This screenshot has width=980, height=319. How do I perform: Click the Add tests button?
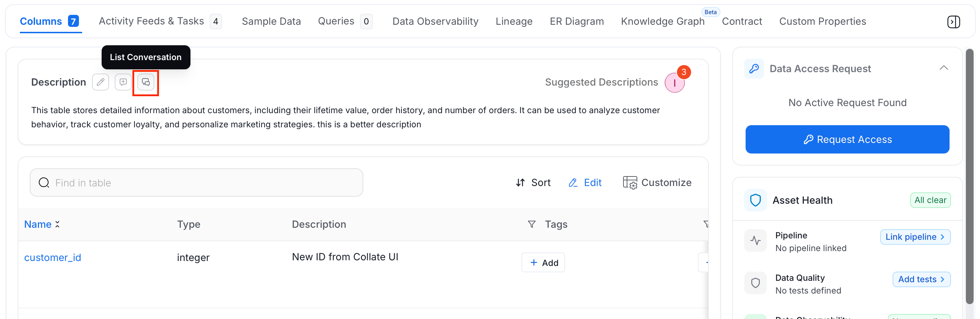[921, 279]
